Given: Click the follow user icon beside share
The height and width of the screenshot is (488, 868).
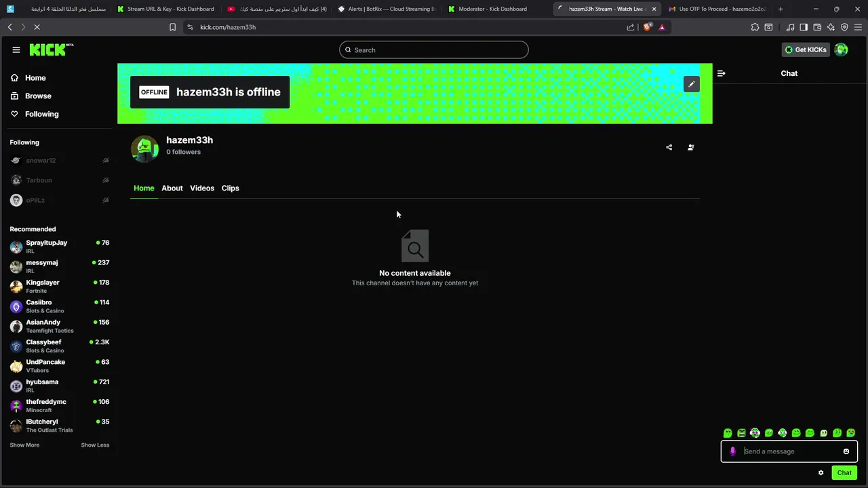Looking at the screenshot, I should click(690, 147).
